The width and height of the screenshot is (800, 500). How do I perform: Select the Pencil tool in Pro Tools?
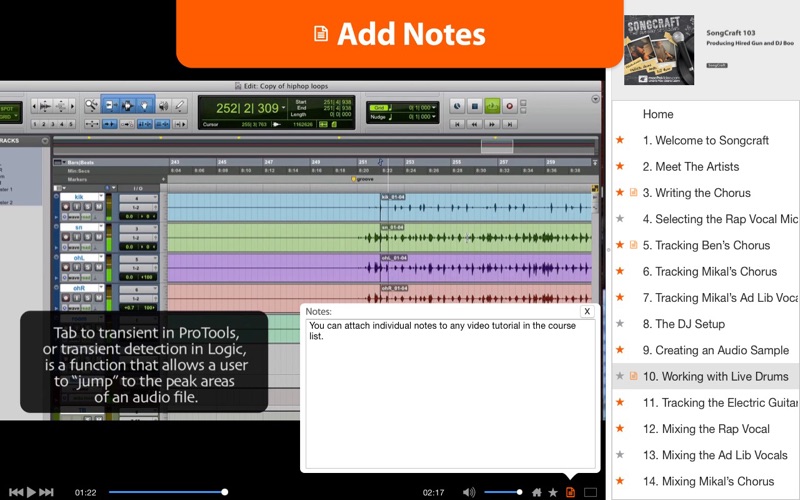[180, 106]
